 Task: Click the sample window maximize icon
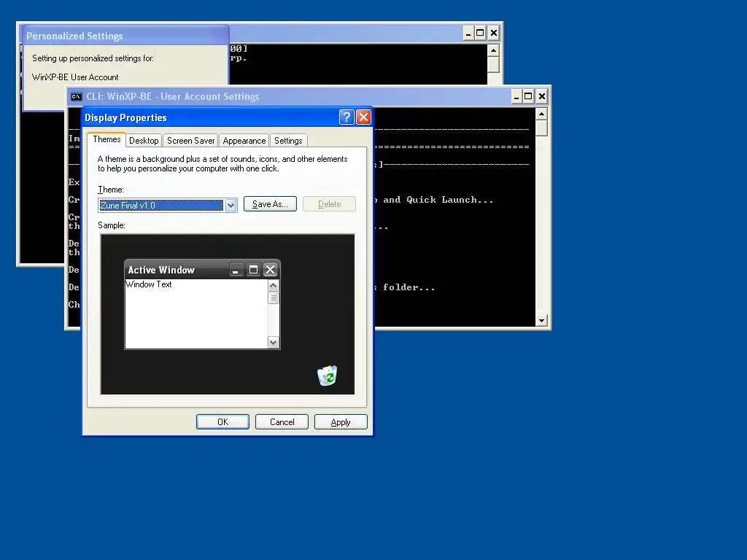pyautogui.click(x=253, y=270)
